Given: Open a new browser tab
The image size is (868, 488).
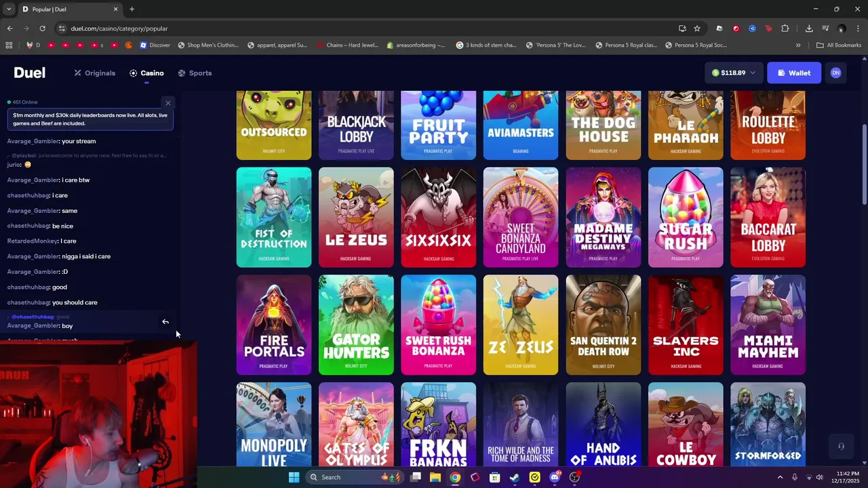Looking at the screenshot, I should tap(132, 9).
